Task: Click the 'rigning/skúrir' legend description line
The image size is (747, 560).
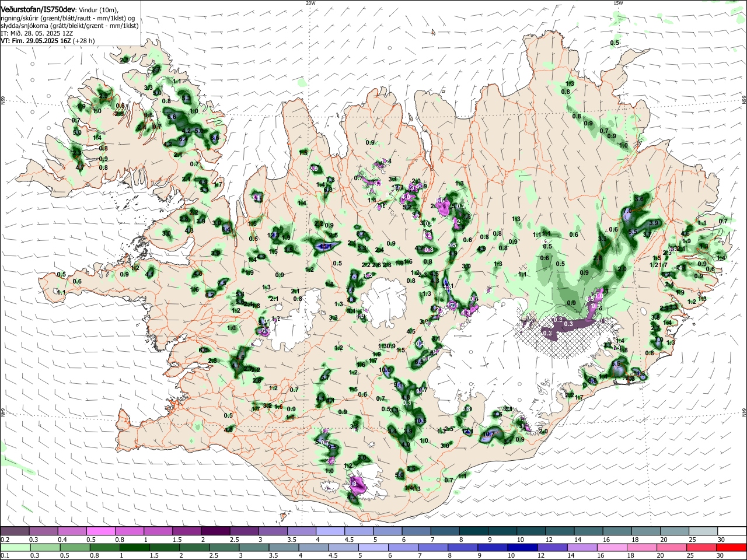Action: click(x=68, y=18)
